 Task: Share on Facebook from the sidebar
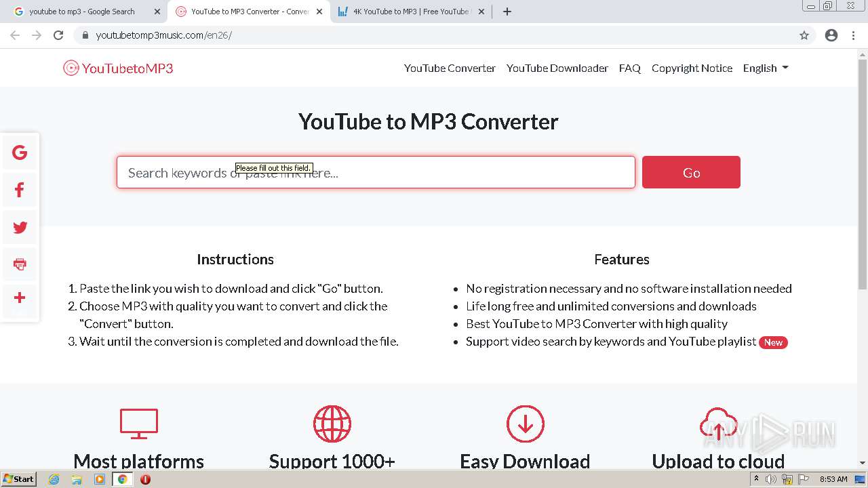[x=20, y=190]
